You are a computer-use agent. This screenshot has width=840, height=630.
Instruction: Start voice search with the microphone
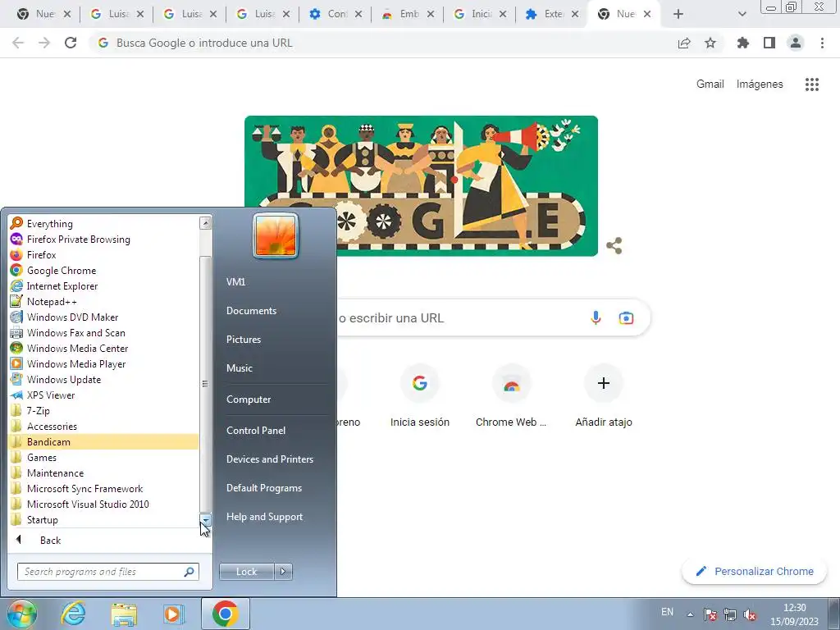point(596,317)
